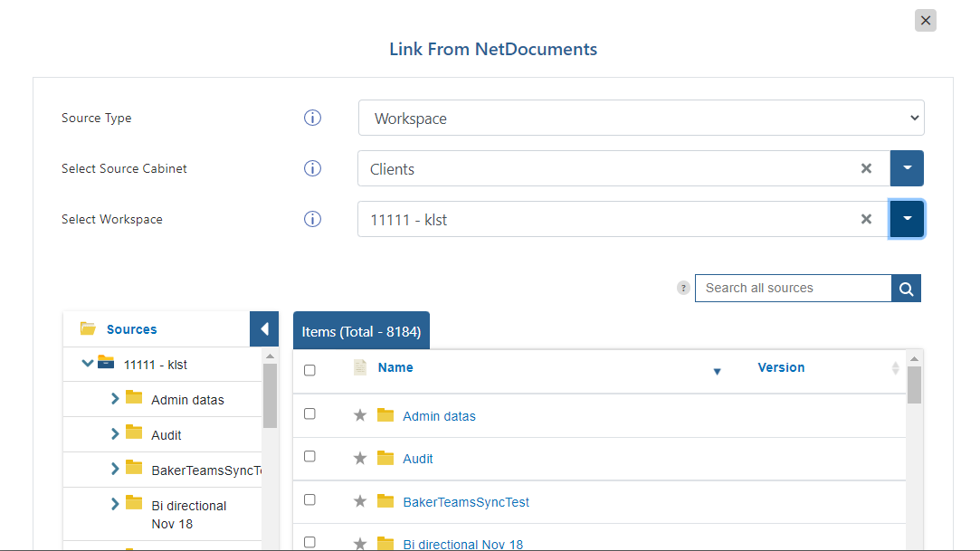Screen dimensions: 980x551
Task: Star the Audit item
Action: [x=360, y=459]
